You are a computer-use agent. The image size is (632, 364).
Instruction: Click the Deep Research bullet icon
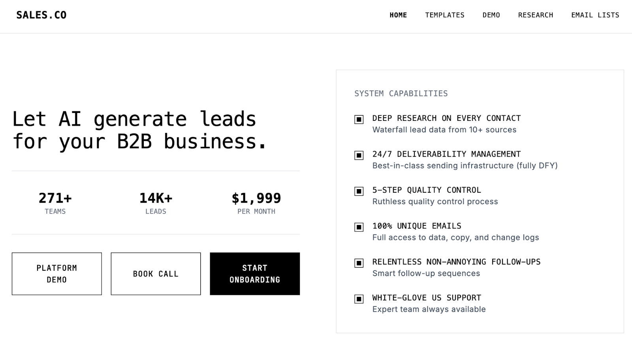(x=359, y=119)
